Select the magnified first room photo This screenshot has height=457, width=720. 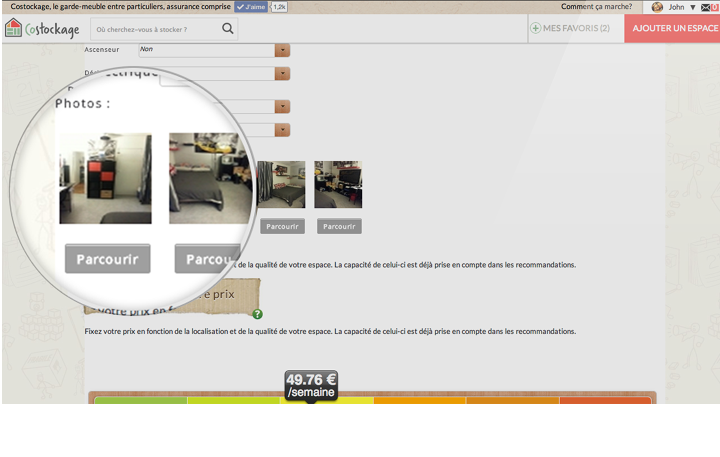[106, 178]
